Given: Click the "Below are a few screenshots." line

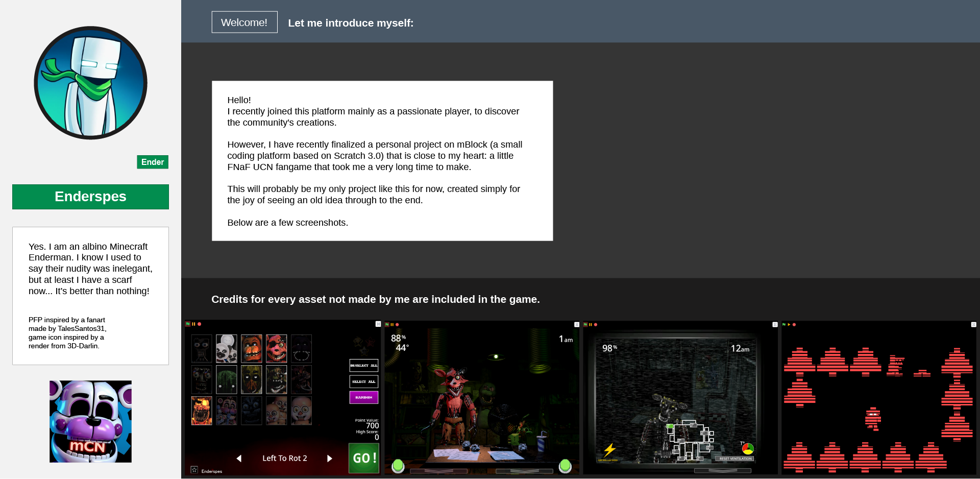Looking at the screenshot, I should 288,223.
